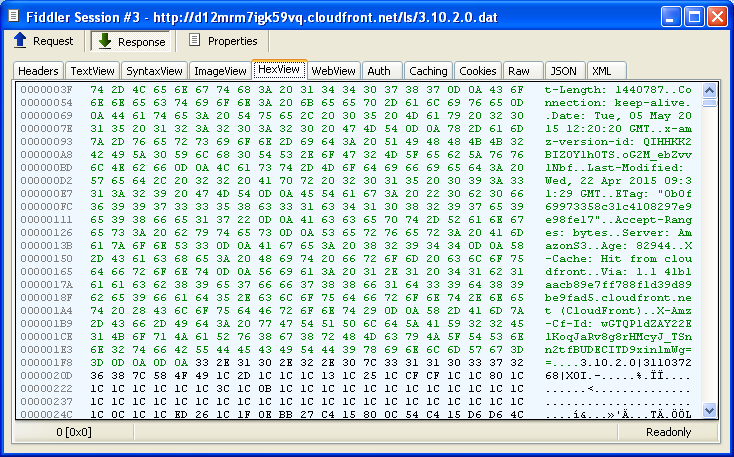734x457 pixels.
Task: Switch to the Headers tab
Action: [38, 71]
